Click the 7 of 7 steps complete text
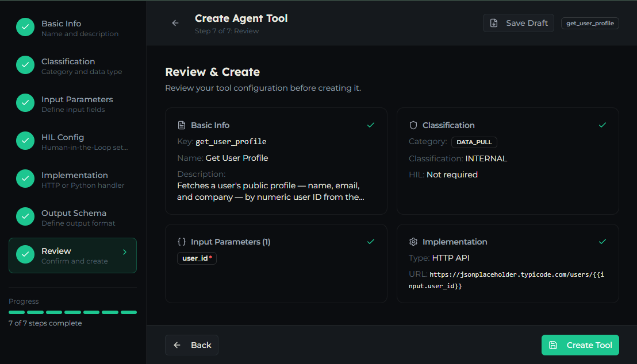The height and width of the screenshot is (364, 637). coord(45,323)
